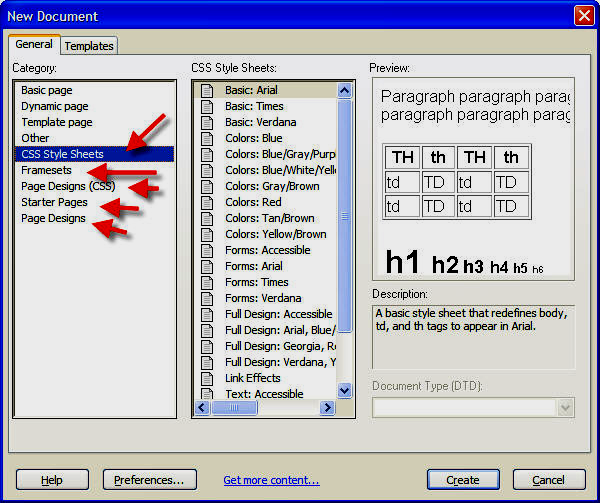Click the document icon beside Colors: Tan/Brown
600x503 pixels.
click(x=207, y=218)
